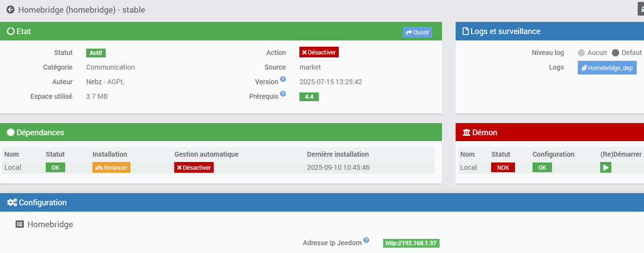Click the Local name in Dépendances table
Viewport: 644px width, 253px height.
point(13,167)
